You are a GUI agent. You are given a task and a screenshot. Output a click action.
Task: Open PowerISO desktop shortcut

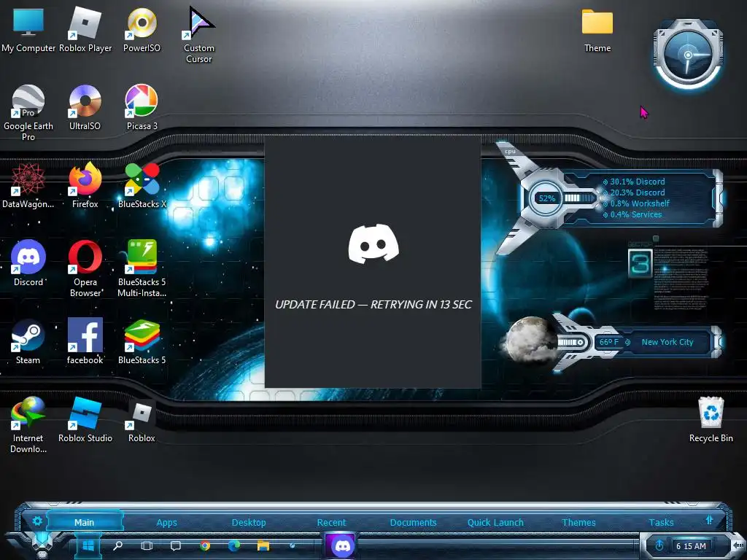pos(142,30)
